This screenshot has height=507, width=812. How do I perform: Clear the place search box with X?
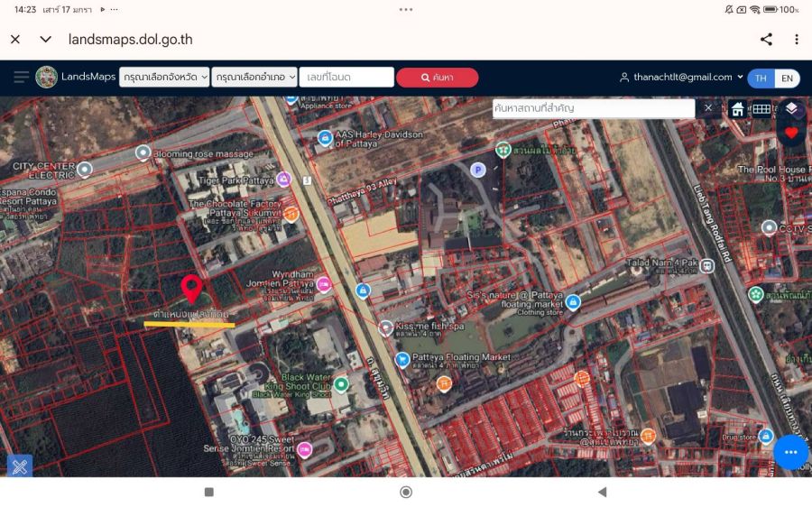[x=708, y=108]
